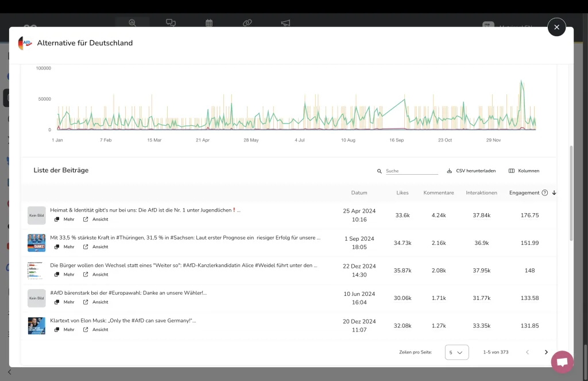Screen dimensions: 588x381
Task: Click the post title Heimat & Identität gibt's nur bei uns
Action: coord(145,210)
